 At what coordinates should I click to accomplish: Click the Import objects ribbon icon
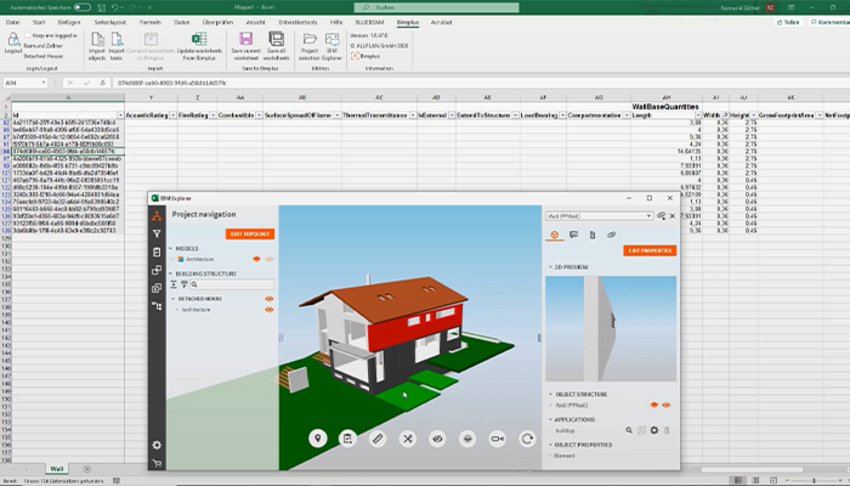click(x=97, y=41)
